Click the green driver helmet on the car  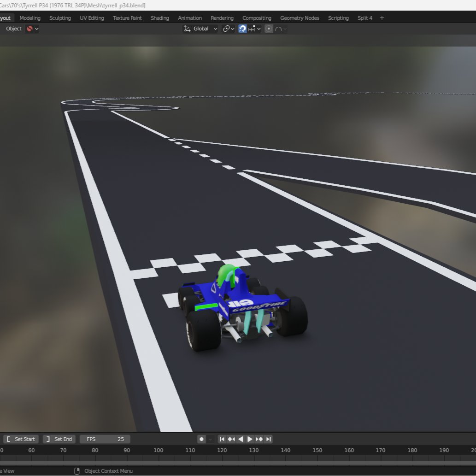pos(226,275)
